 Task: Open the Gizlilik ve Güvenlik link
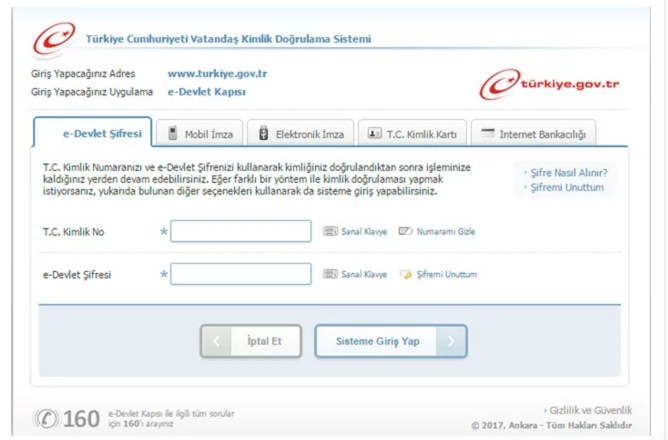coord(590,410)
